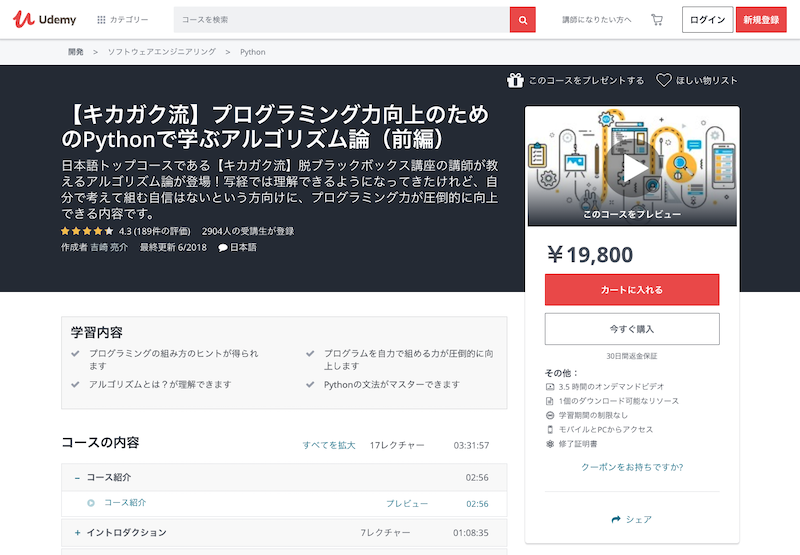Click the mobile device access icon
The height and width of the screenshot is (555, 800).
pos(550,430)
